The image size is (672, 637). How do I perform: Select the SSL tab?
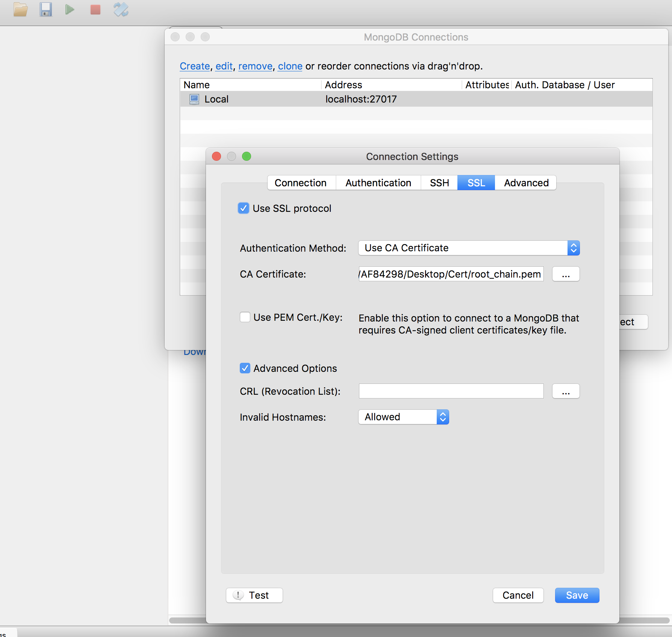click(476, 183)
